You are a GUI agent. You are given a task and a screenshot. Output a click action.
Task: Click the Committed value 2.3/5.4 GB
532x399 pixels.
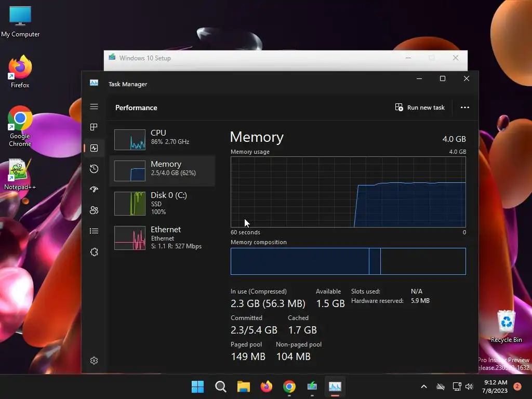(254, 330)
